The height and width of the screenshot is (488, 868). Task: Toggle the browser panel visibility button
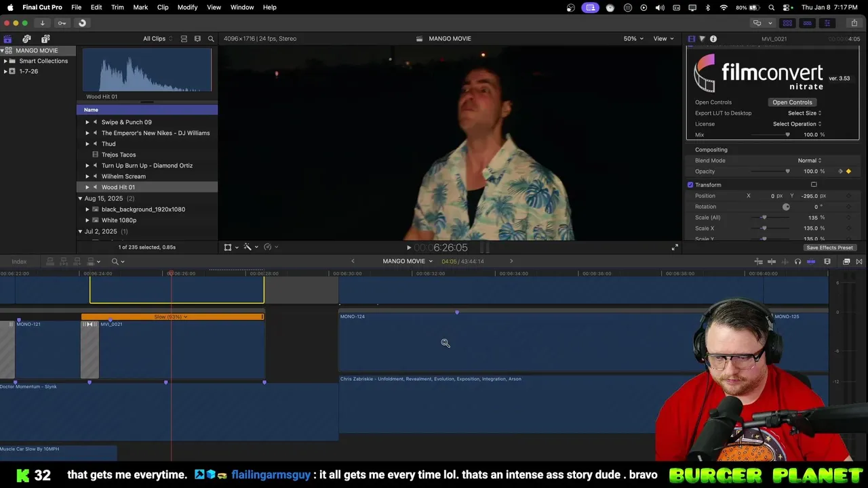(x=787, y=23)
